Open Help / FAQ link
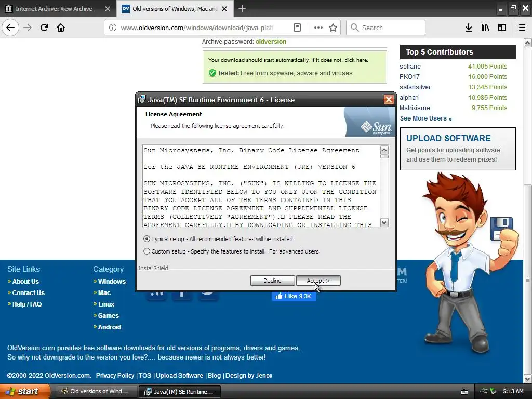532x399 pixels. coord(27,304)
